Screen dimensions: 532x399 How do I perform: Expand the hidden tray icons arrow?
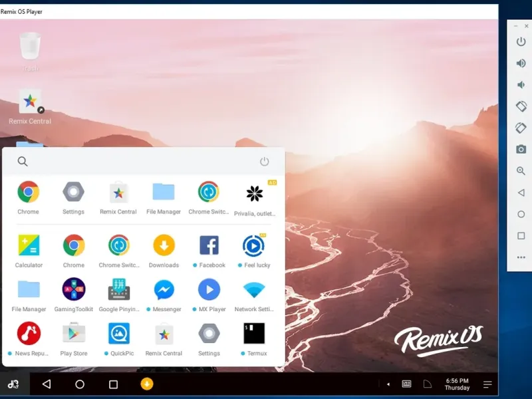[x=388, y=384]
